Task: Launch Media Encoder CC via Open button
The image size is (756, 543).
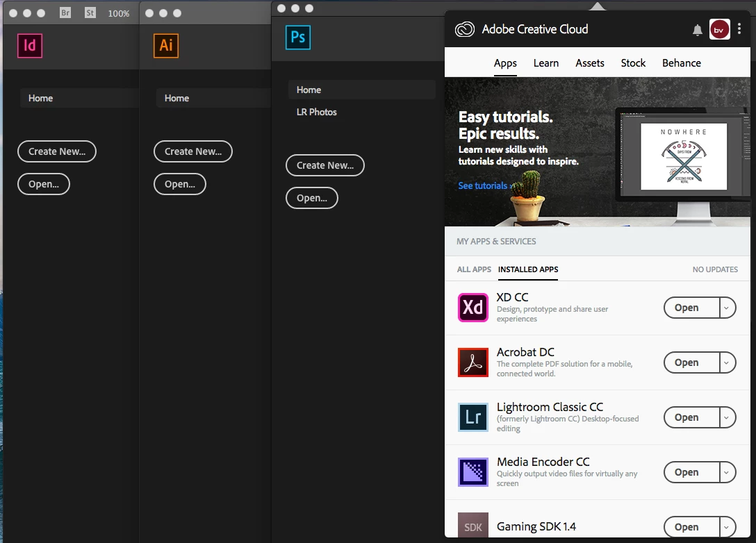Action: (x=691, y=473)
